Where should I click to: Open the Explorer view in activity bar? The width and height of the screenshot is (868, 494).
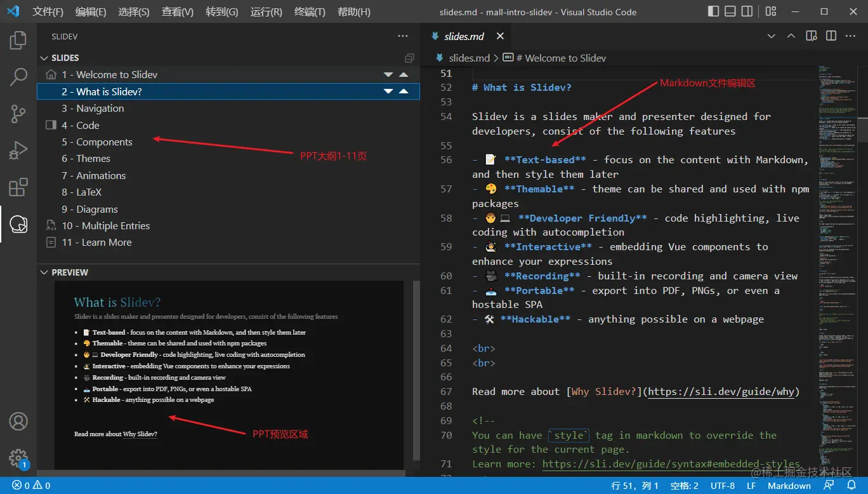18,41
